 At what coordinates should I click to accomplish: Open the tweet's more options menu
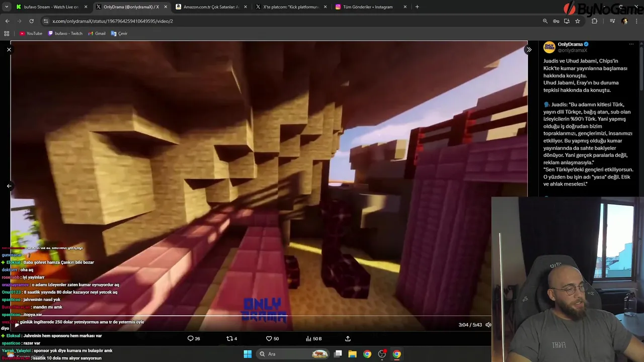point(631,44)
